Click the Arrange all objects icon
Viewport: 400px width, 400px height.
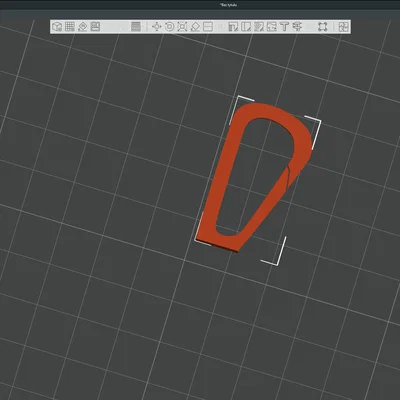[x=95, y=27]
